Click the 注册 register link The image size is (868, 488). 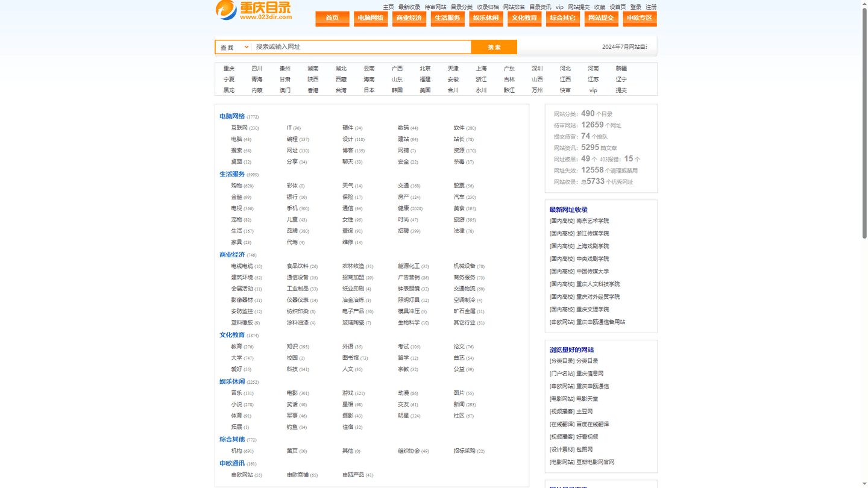pyautogui.click(x=652, y=7)
